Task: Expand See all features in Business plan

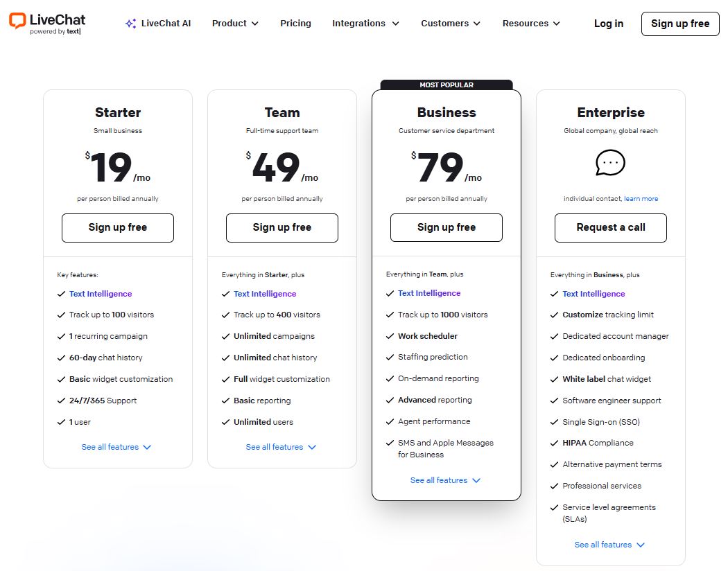Action: click(x=445, y=480)
